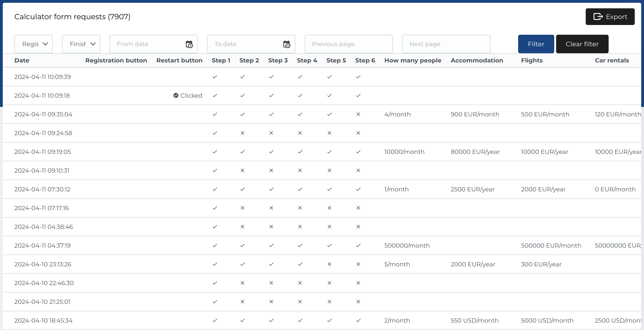Toggle Step 4 X mark on the 22:46:30 row
Viewport: 644px width, 330px height.
300,283
